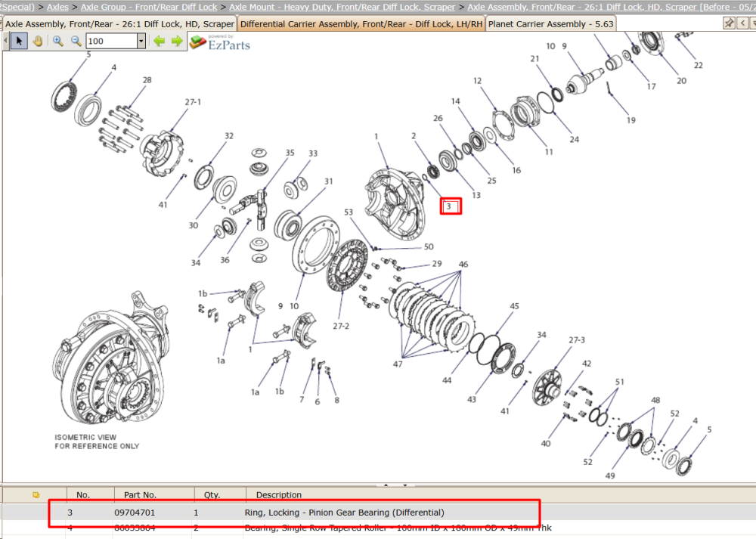Click callout 26 in the diagram
Image resolution: width=756 pixels, height=539 pixels.
(x=438, y=118)
